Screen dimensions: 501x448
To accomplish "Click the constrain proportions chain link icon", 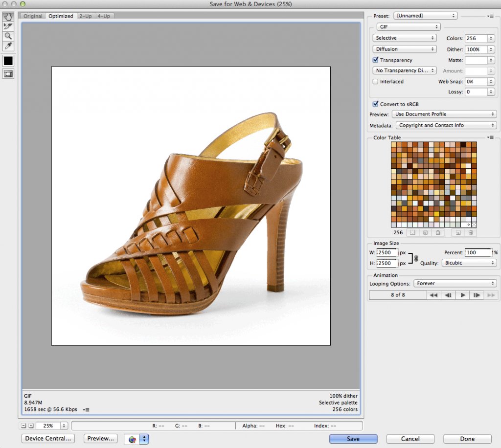I will 416,258.
